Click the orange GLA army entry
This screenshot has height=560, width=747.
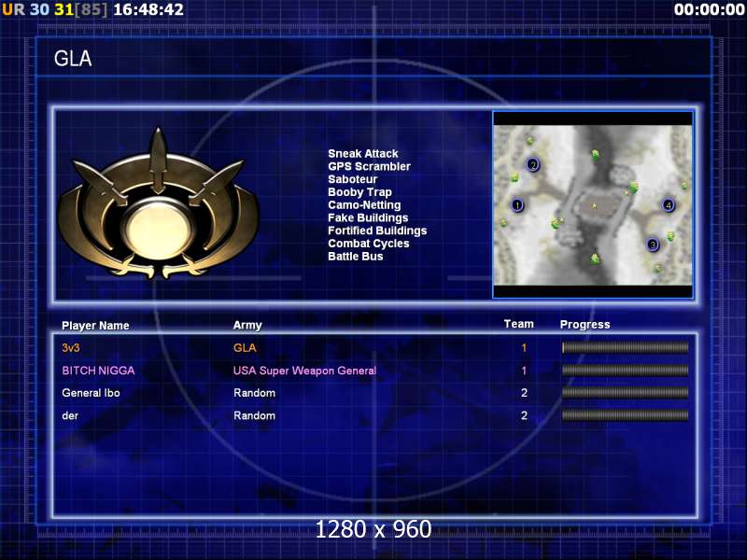tap(245, 348)
